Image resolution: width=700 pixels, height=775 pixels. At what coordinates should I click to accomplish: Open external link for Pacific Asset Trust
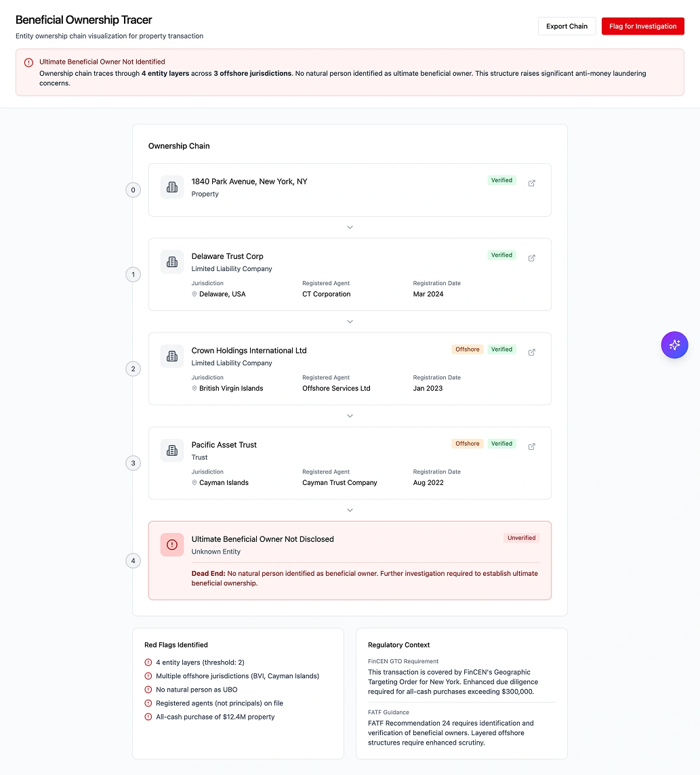(x=531, y=446)
